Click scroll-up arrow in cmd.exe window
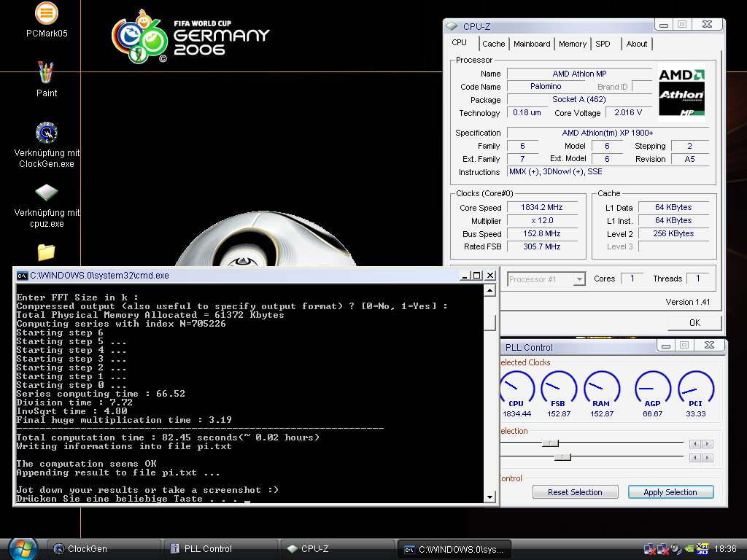This screenshot has height=560, width=747. 489,290
